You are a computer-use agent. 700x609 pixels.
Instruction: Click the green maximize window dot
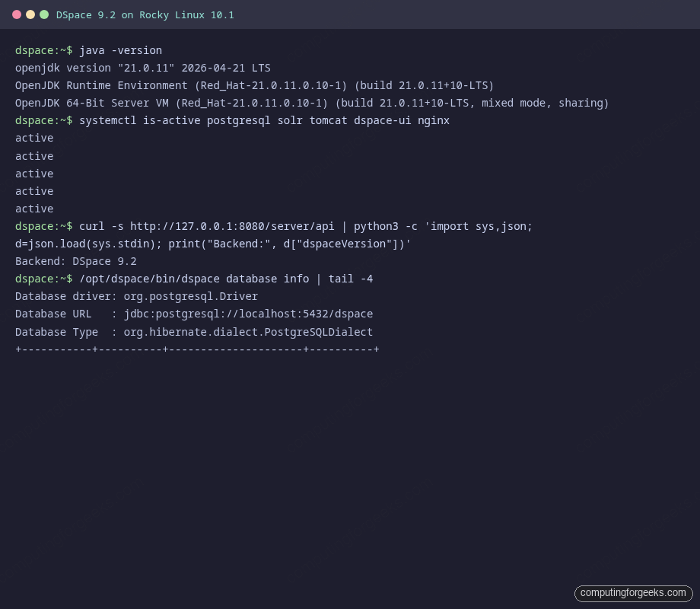click(44, 14)
